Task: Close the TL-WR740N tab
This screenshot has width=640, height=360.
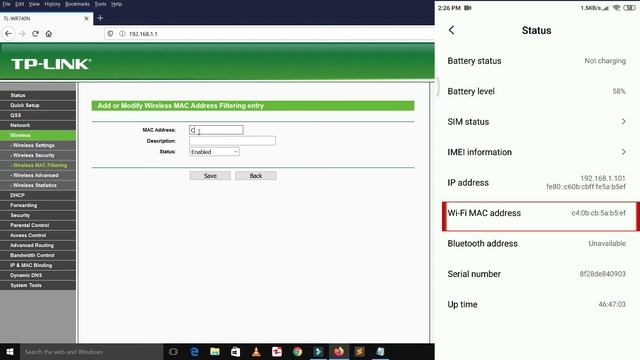Action: [x=86, y=18]
